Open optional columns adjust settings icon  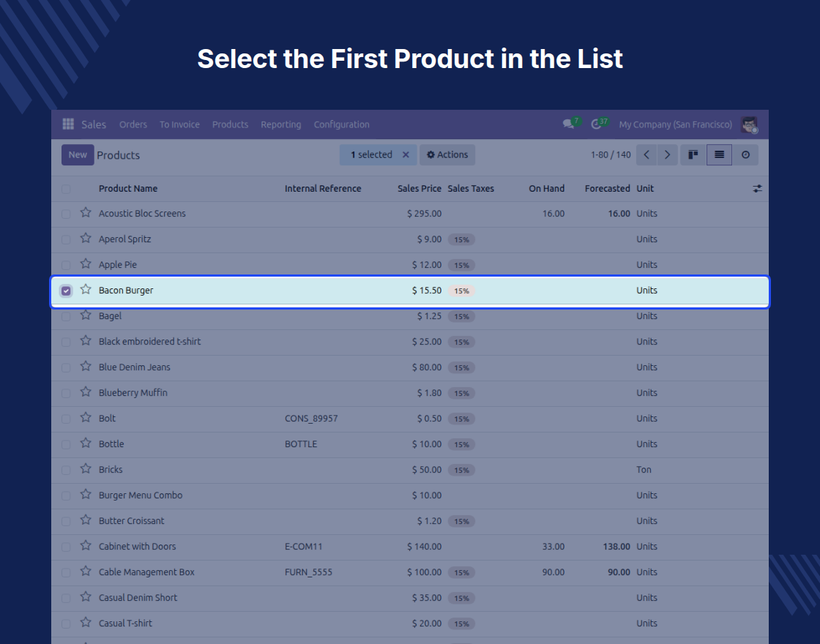[x=757, y=189]
